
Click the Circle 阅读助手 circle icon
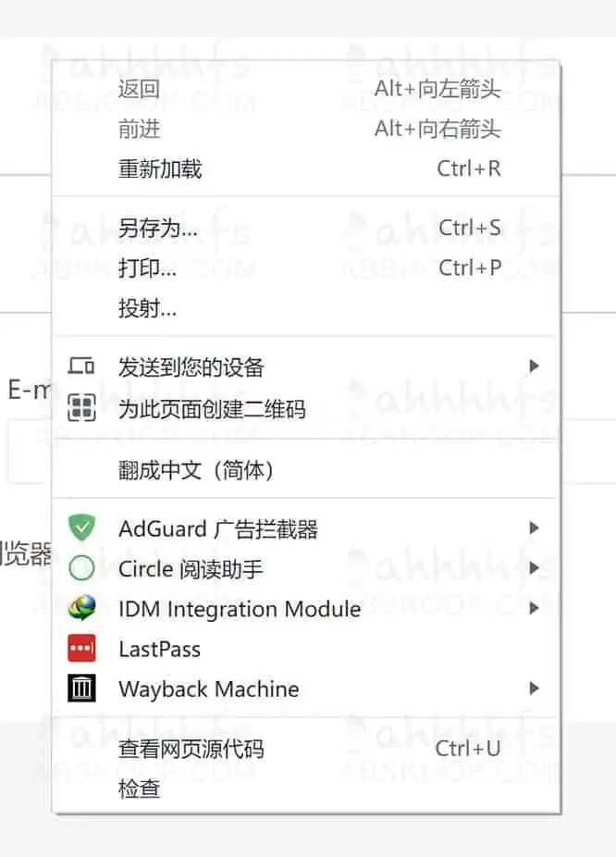(82, 568)
